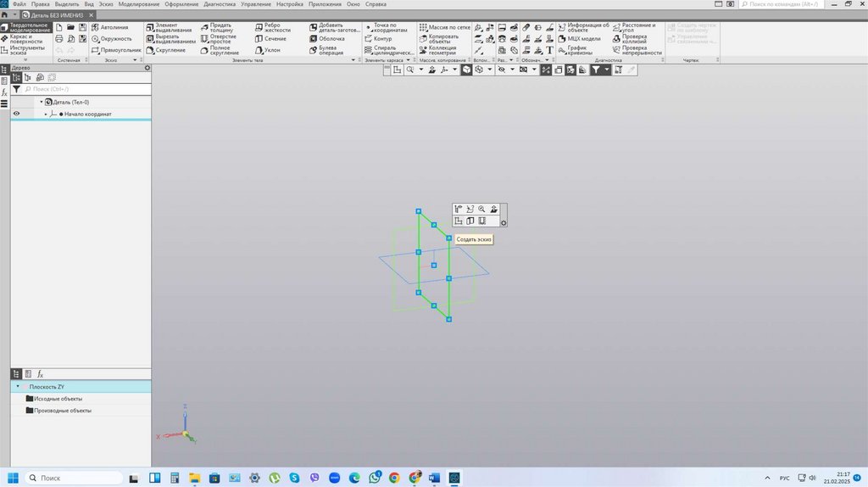The width and height of the screenshot is (868, 487).
Task: Open the Правка menu
Action: 41,4
